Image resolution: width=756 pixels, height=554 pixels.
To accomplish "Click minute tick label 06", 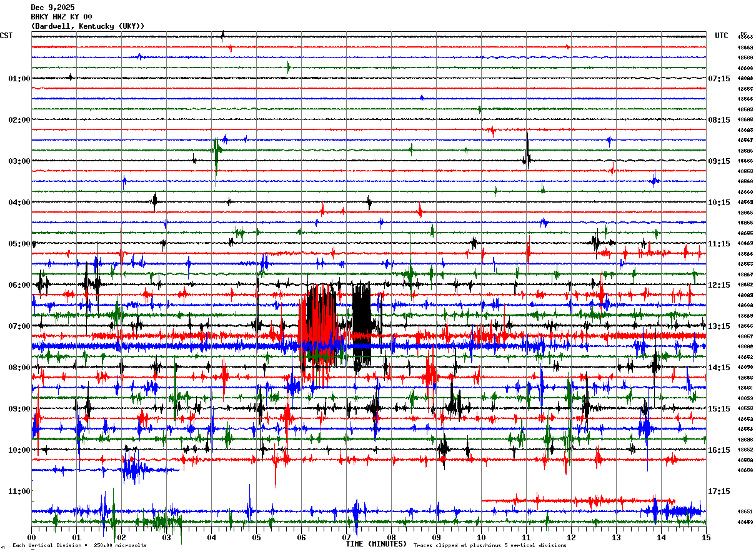I will tap(301, 537).
